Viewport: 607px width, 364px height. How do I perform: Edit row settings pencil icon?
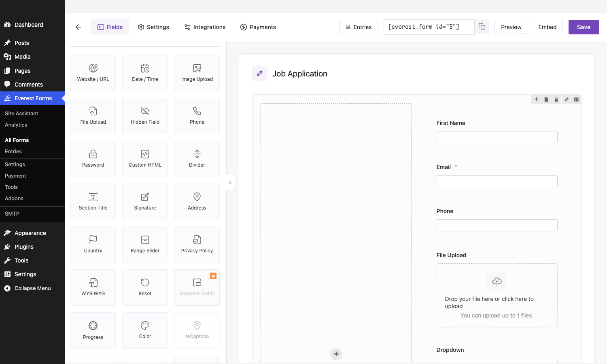(567, 99)
